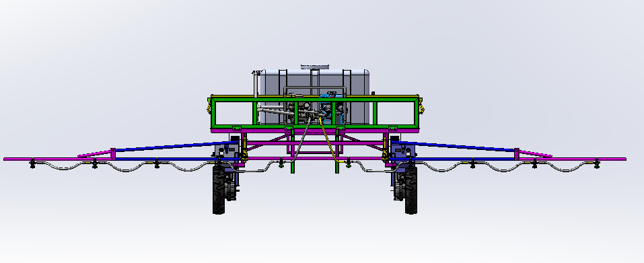The height and width of the screenshot is (263, 644).
Task: Select the yellow hook on frame's right end
Action: pos(421,106)
